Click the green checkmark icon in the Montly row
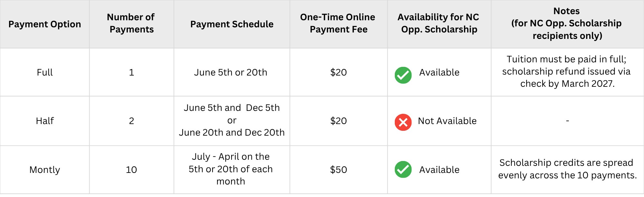This screenshot has width=644, height=197. click(403, 169)
